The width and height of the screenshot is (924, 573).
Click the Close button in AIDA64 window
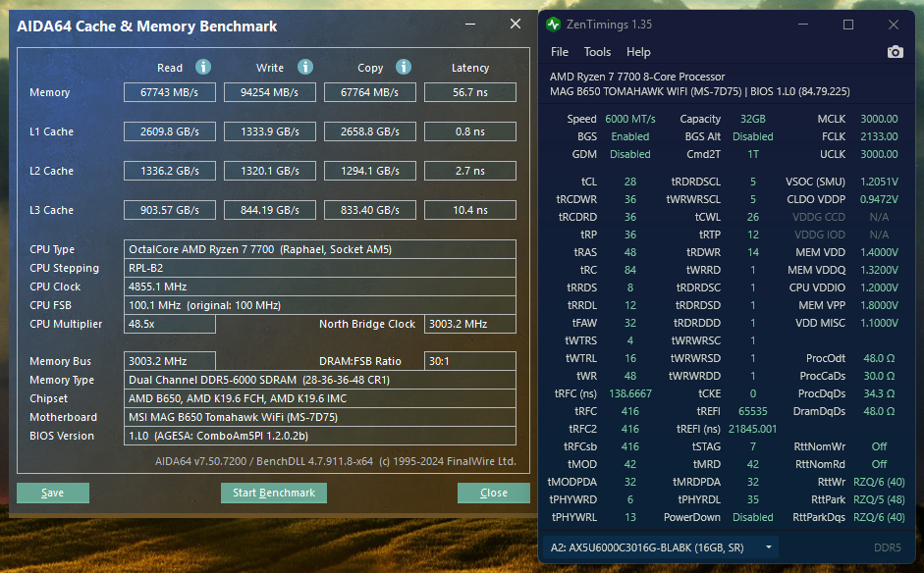493,493
